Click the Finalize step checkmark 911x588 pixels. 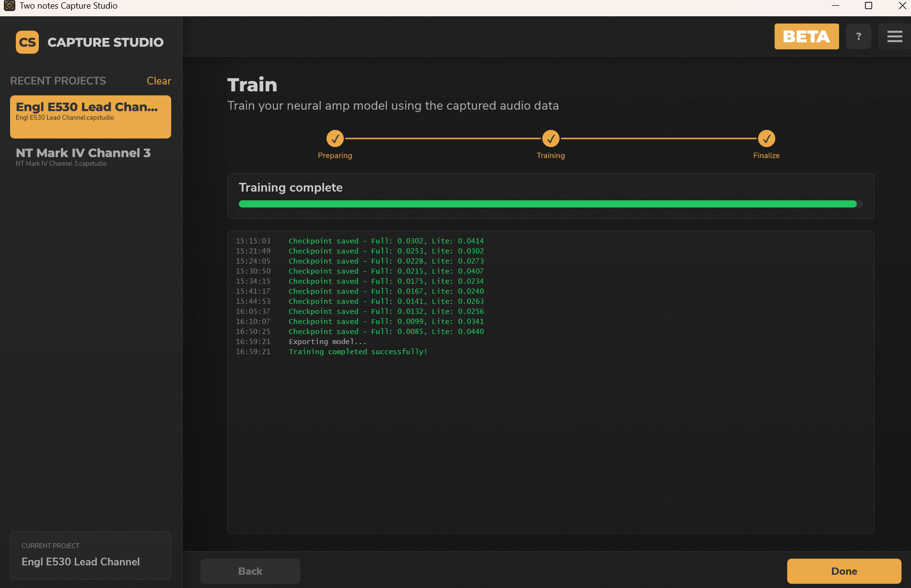767,138
